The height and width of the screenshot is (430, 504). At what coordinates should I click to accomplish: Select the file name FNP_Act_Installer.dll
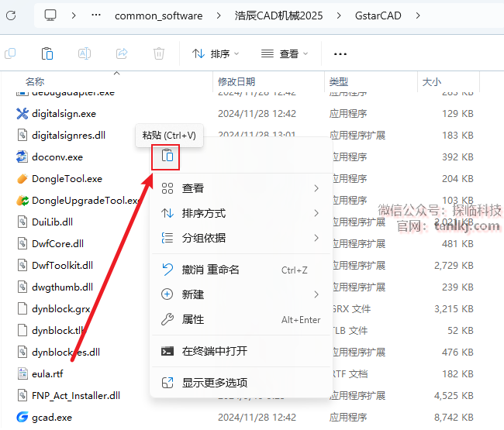76,396
